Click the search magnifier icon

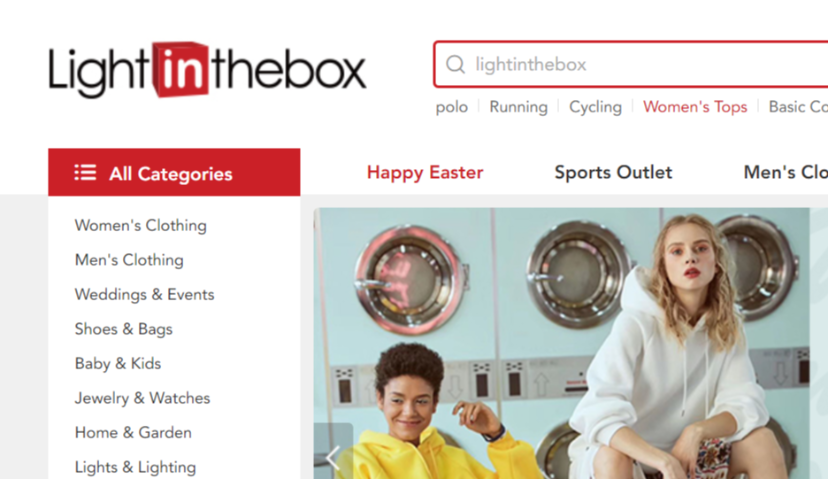click(455, 64)
